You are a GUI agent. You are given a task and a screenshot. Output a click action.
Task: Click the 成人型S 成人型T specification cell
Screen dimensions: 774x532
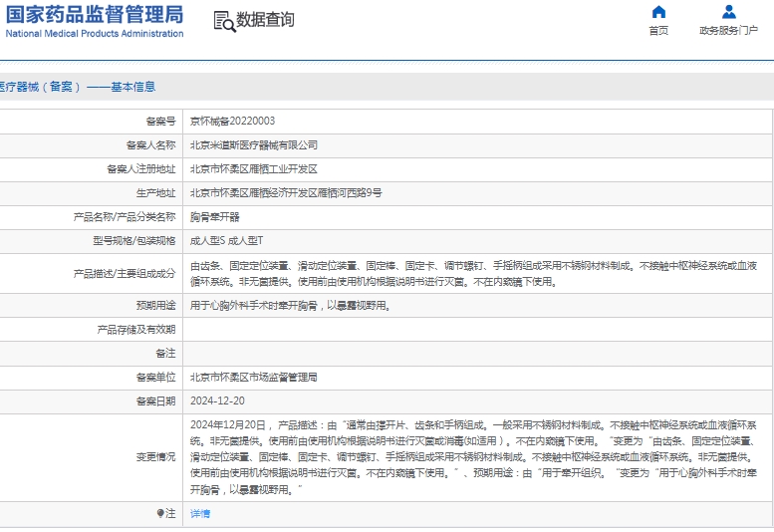(x=226, y=241)
